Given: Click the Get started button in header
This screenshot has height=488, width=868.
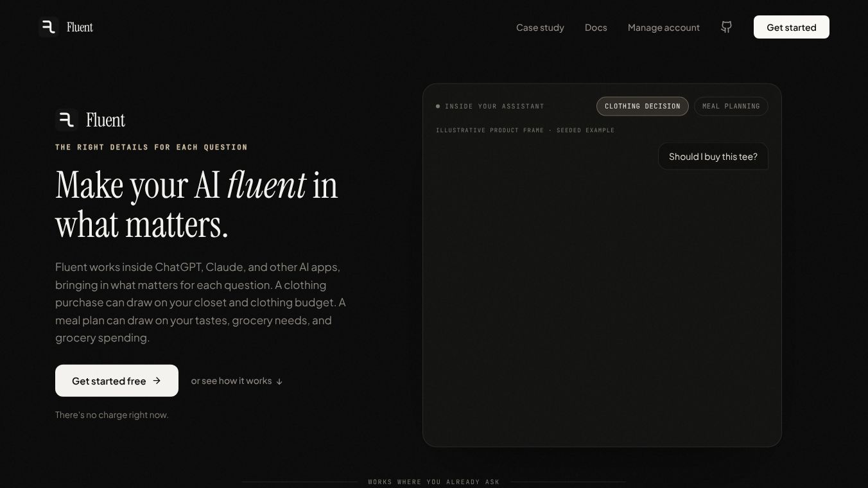Looking at the screenshot, I should click(792, 27).
